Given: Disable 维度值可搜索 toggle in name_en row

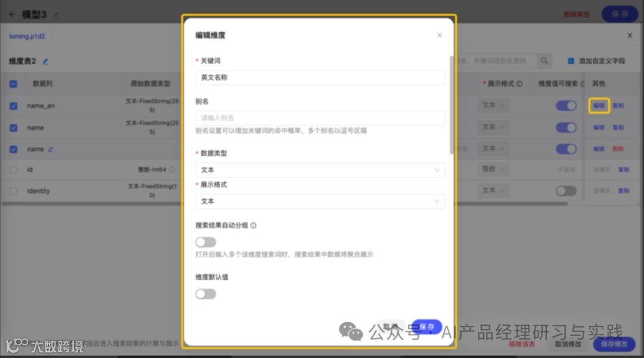Looking at the screenshot, I should [566, 106].
